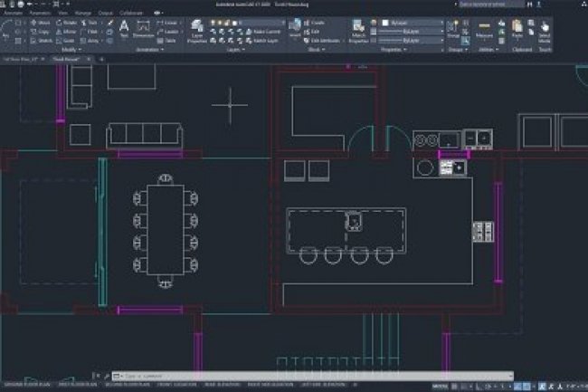The width and height of the screenshot is (588, 392).
Task: Click the Edit Attributes button
Action: [321, 40]
